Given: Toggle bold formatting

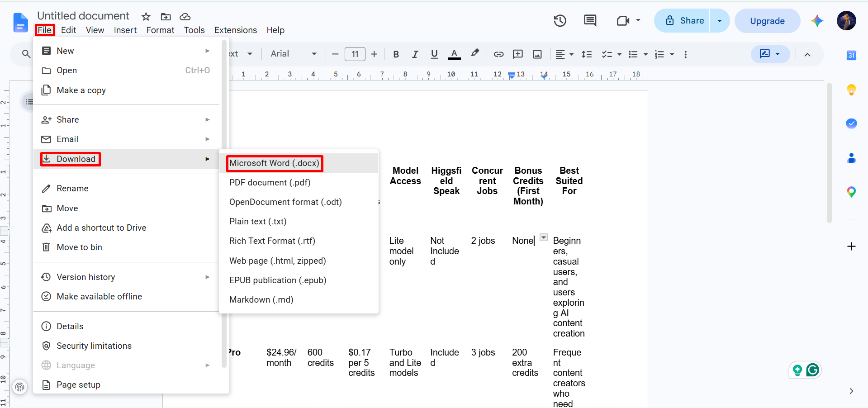Looking at the screenshot, I should [x=396, y=54].
